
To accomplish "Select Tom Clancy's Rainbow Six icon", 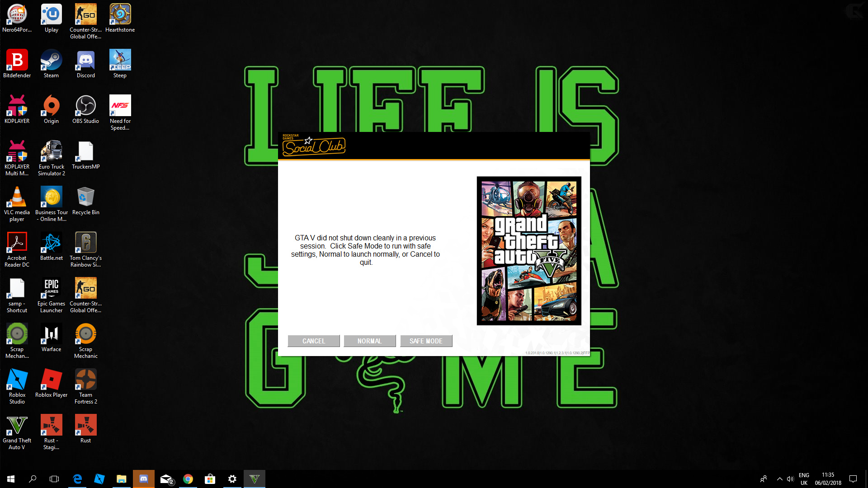I will pyautogui.click(x=86, y=250).
